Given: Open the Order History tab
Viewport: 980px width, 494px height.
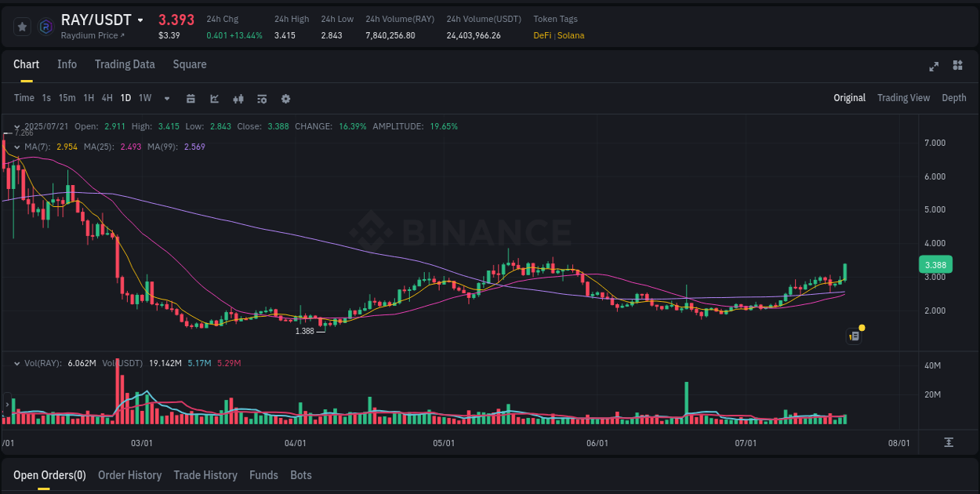Looking at the screenshot, I should 129,475.
